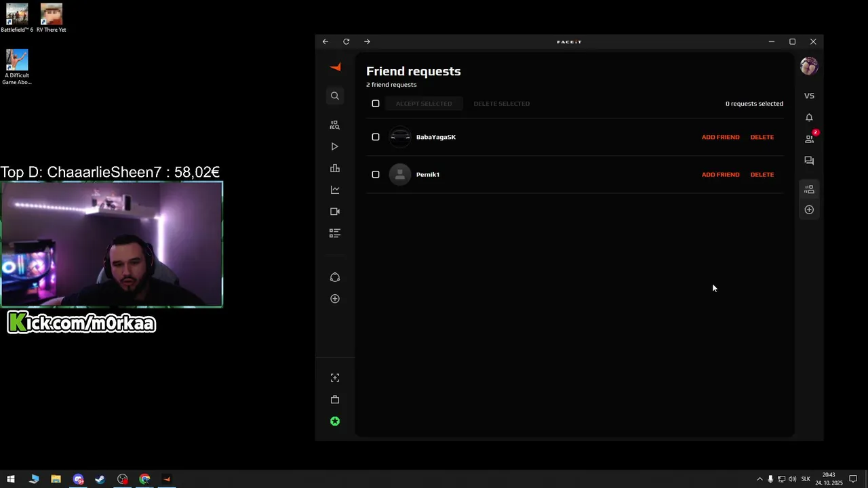This screenshot has height=488, width=868.
Task: Open friends icon with red badge
Action: point(810,139)
